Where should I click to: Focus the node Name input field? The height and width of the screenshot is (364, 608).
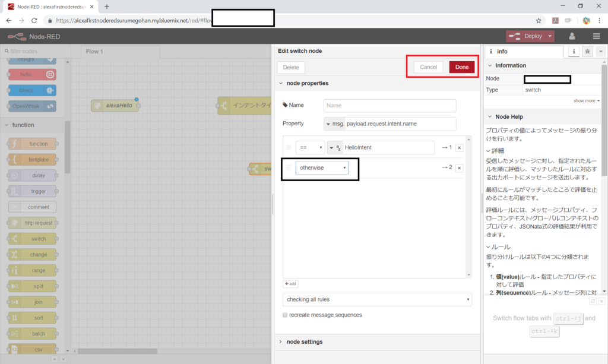(389, 106)
